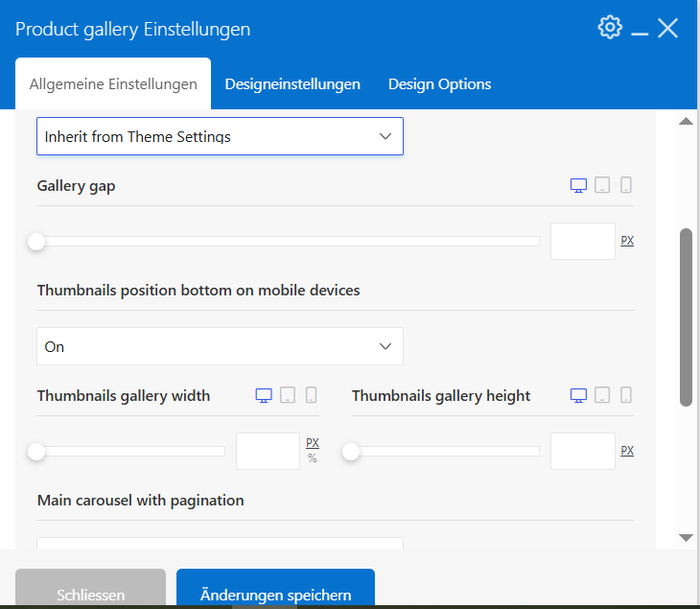Select mobile device for Thumbnails gallery width
Viewport: 700px width, 609px height.
pyautogui.click(x=311, y=395)
